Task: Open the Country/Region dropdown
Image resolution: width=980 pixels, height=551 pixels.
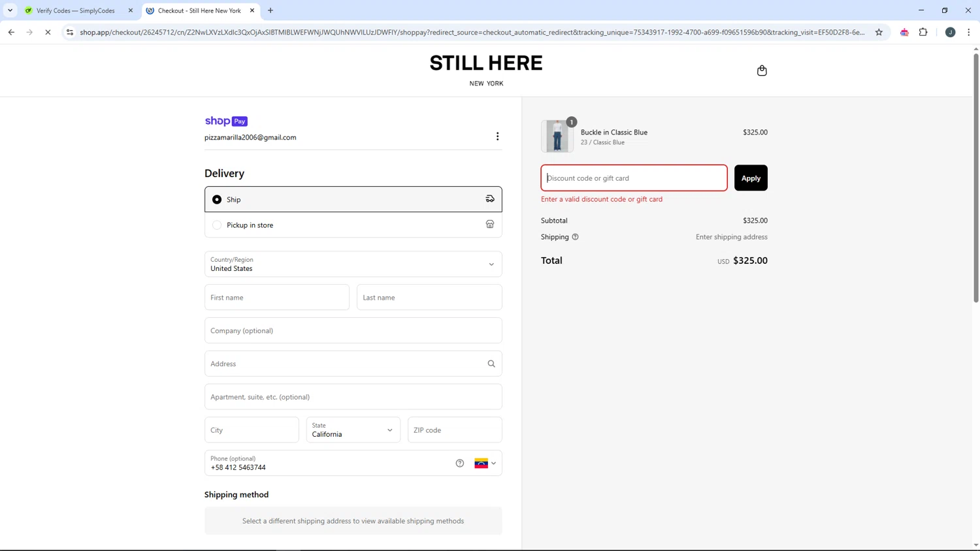Action: [x=353, y=264]
